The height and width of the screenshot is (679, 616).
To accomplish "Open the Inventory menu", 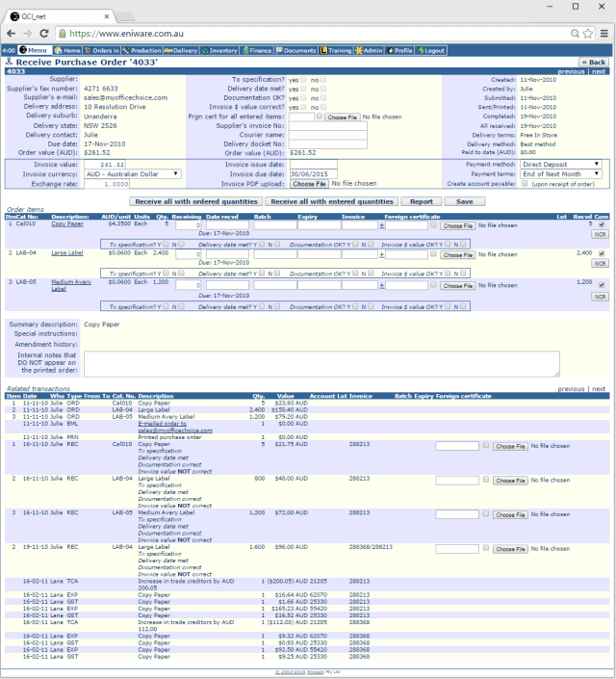I will (x=219, y=50).
